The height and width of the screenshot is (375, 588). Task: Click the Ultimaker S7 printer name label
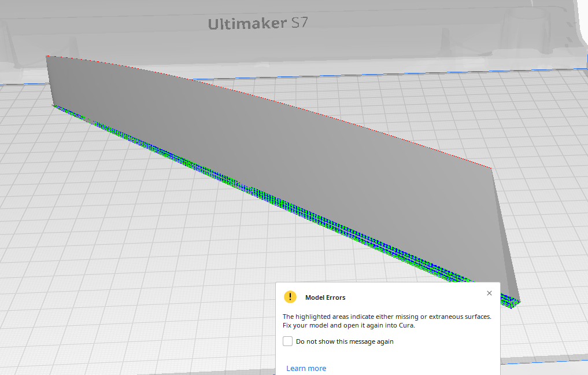(x=256, y=24)
